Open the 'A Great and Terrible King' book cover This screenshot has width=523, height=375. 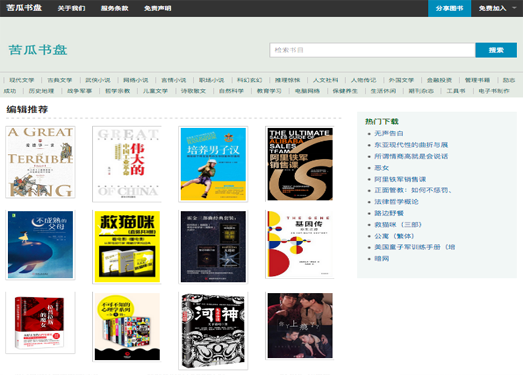[x=40, y=162]
